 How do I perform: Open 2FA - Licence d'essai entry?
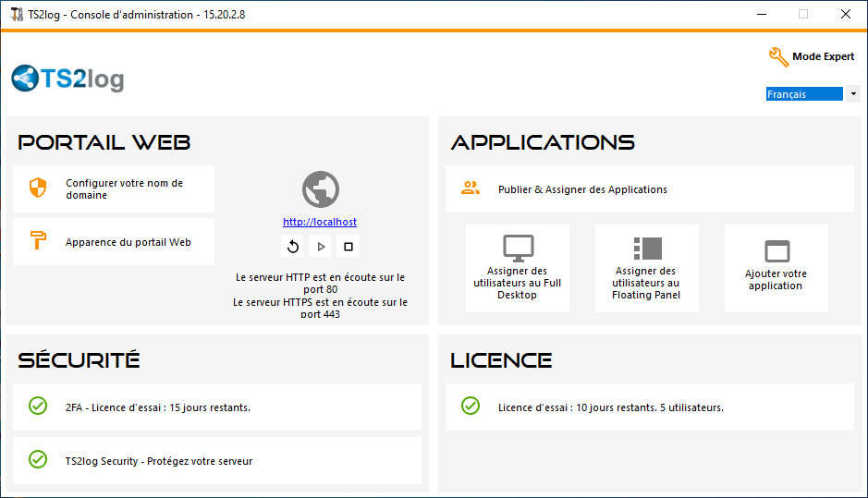(x=217, y=407)
